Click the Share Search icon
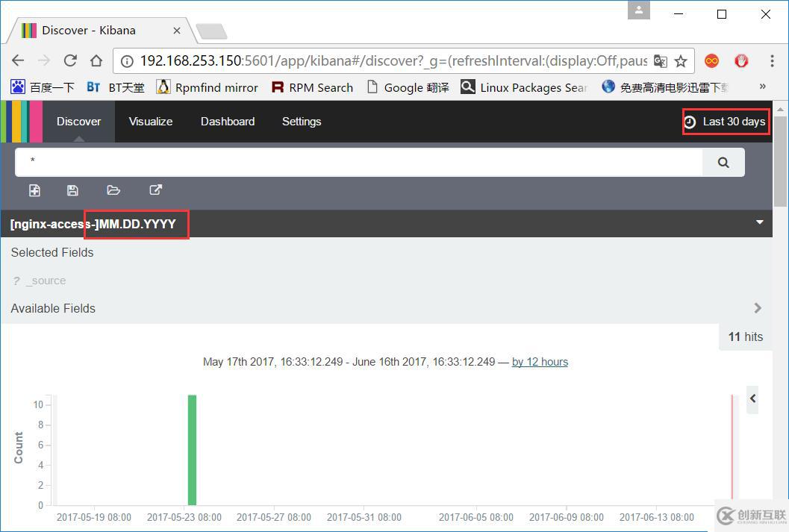This screenshot has width=789, height=532. click(x=155, y=190)
